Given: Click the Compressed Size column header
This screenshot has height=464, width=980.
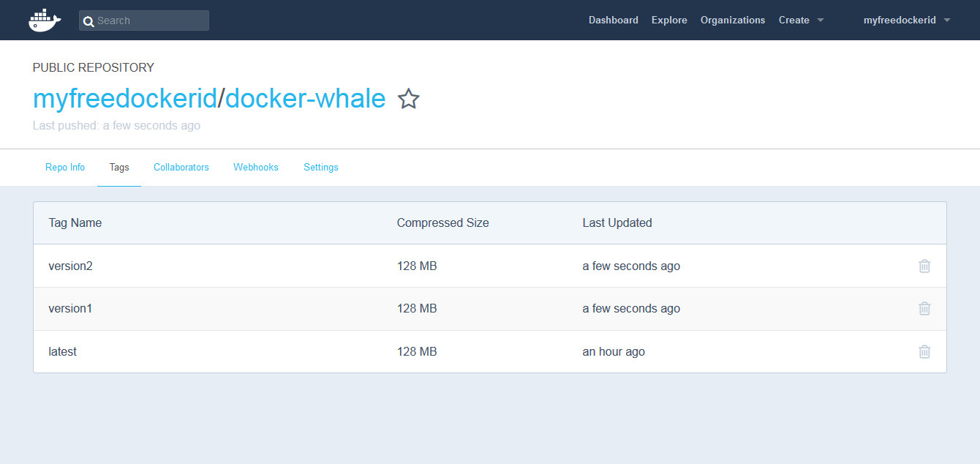Looking at the screenshot, I should tap(443, 222).
